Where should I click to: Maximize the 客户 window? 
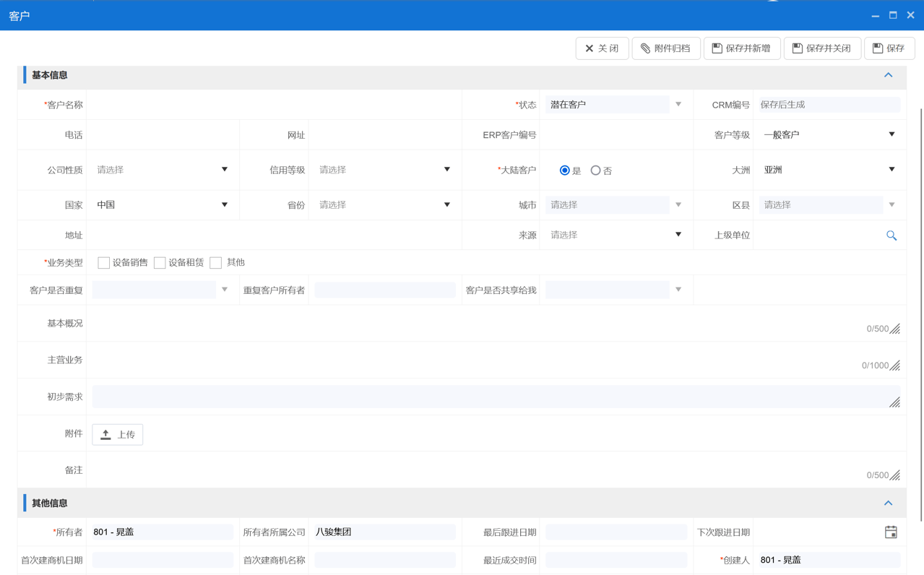pos(893,15)
